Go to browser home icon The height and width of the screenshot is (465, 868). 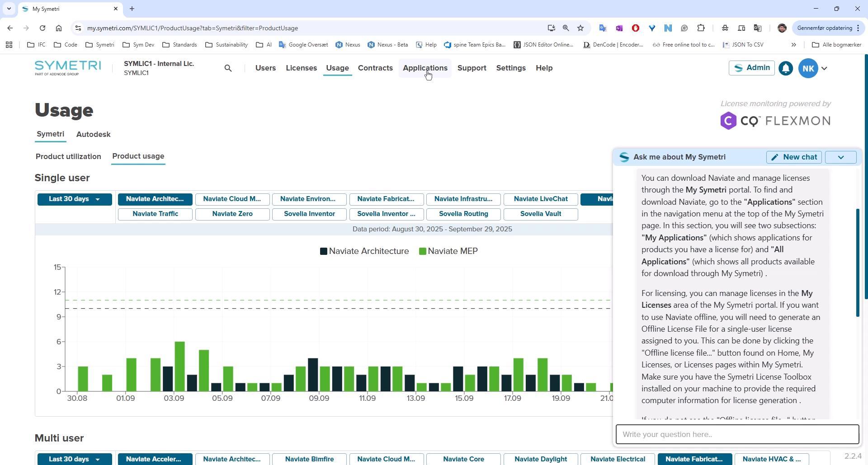59,28
